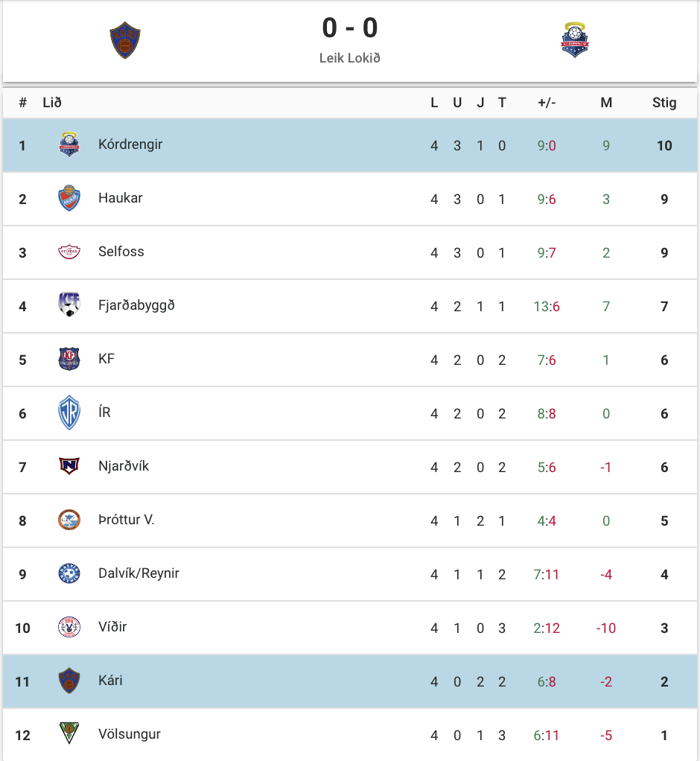Image resolution: width=700 pixels, height=761 pixels.
Task: Sort by the Stig column header
Action: (x=664, y=103)
